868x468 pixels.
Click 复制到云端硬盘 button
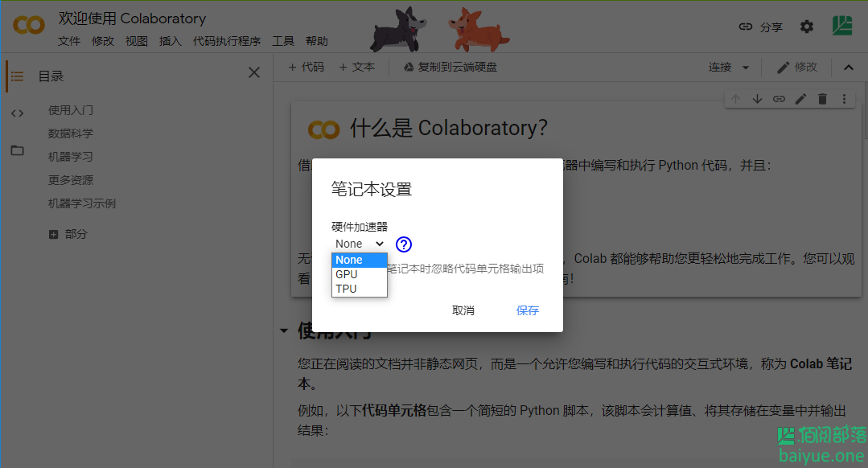point(450,67)
